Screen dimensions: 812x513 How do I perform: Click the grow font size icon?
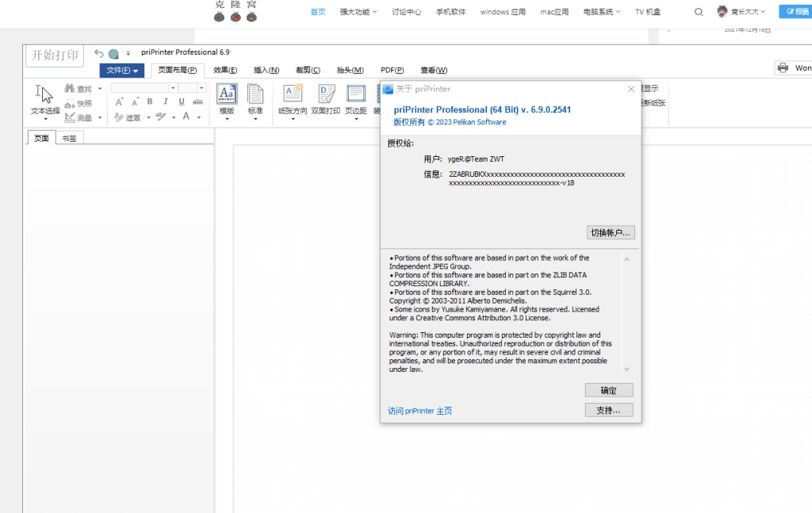[119, 101]
